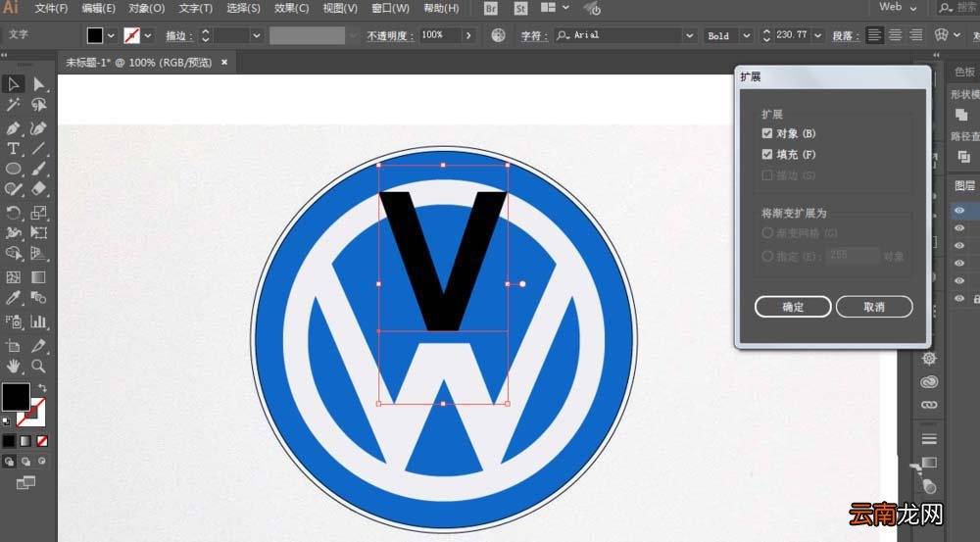
Task: Open the 对象(O) menu
Action: 147,8
